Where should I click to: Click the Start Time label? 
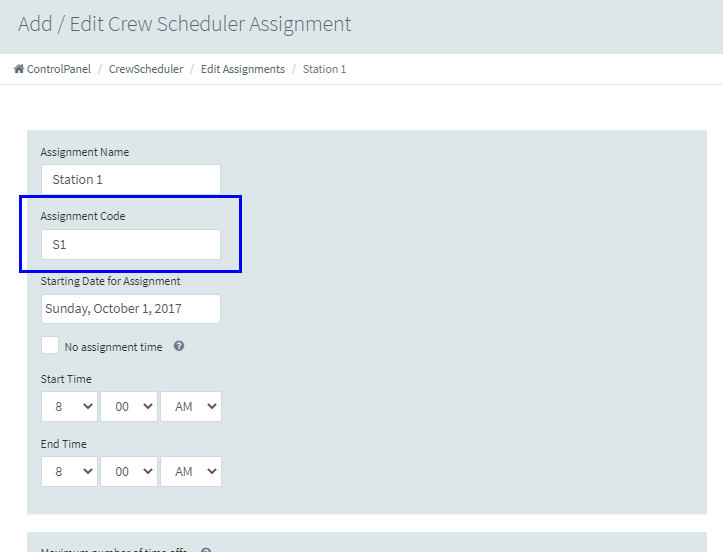[66, 379]
